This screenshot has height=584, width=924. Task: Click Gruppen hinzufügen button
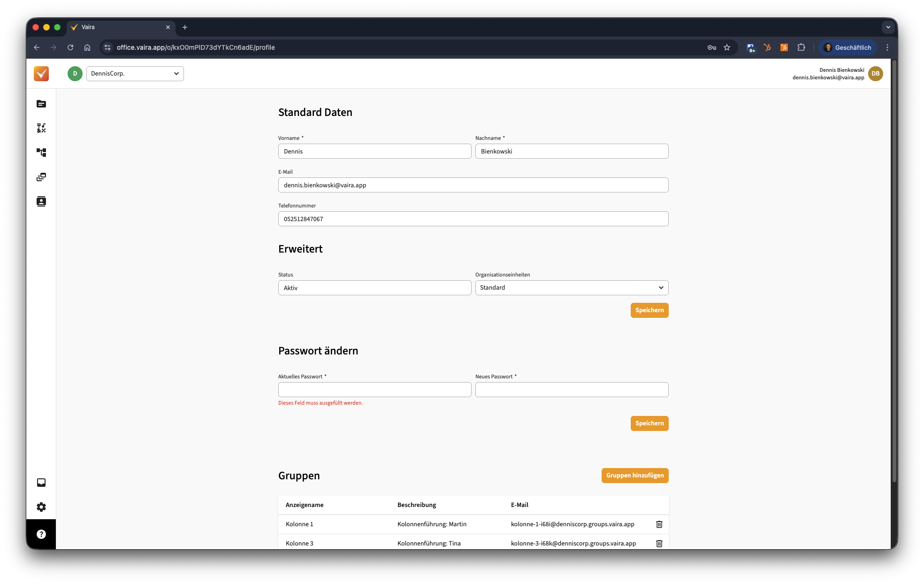click(x=634, y=476)
